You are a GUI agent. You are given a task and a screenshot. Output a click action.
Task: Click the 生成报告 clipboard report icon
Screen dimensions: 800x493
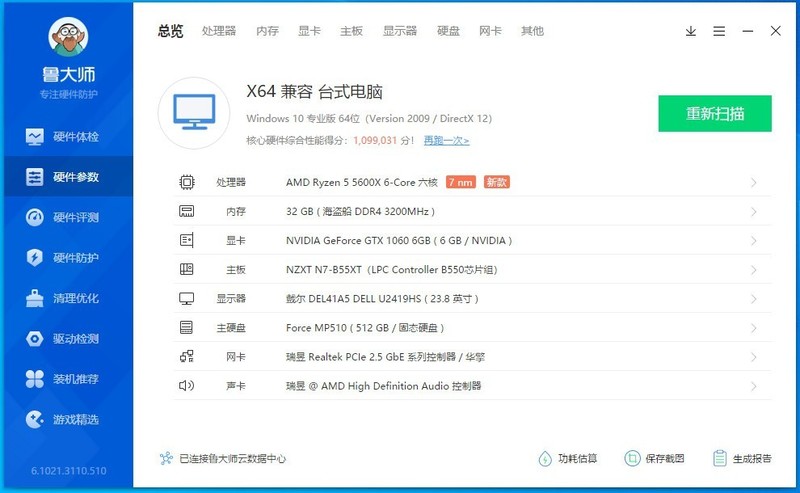point(719,458)
